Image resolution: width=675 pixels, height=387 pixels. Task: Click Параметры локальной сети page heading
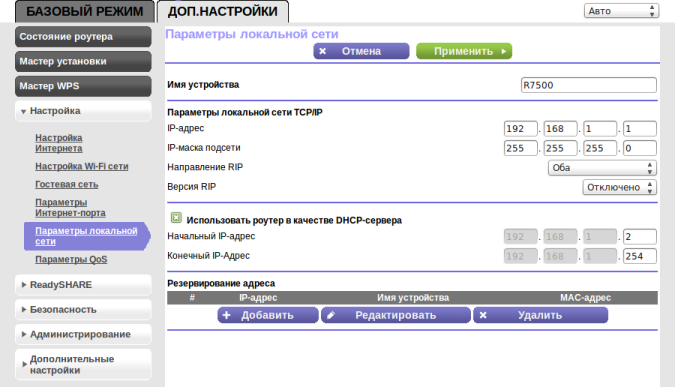(252, 34)
